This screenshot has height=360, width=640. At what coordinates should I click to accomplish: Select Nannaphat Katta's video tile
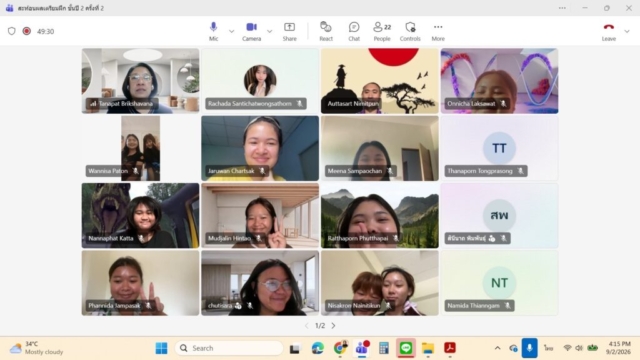[x=140, y=216]
